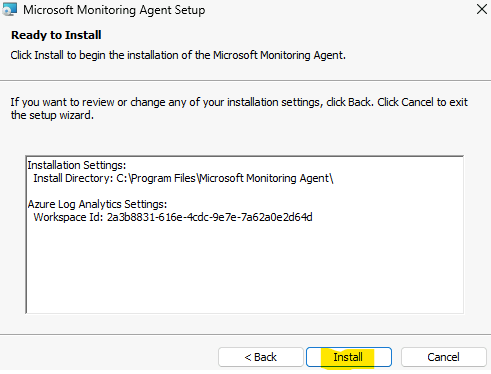Click the bold "Ready to Install" heading
This screenshot has height=374, width=491.
pyautogui.click(x=56, y=35)
